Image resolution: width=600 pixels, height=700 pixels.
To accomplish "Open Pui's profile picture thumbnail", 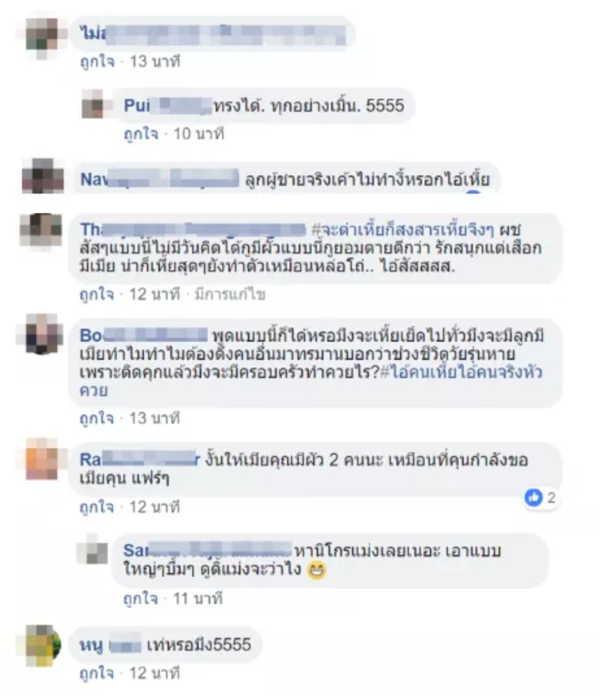I will (93, 103).
